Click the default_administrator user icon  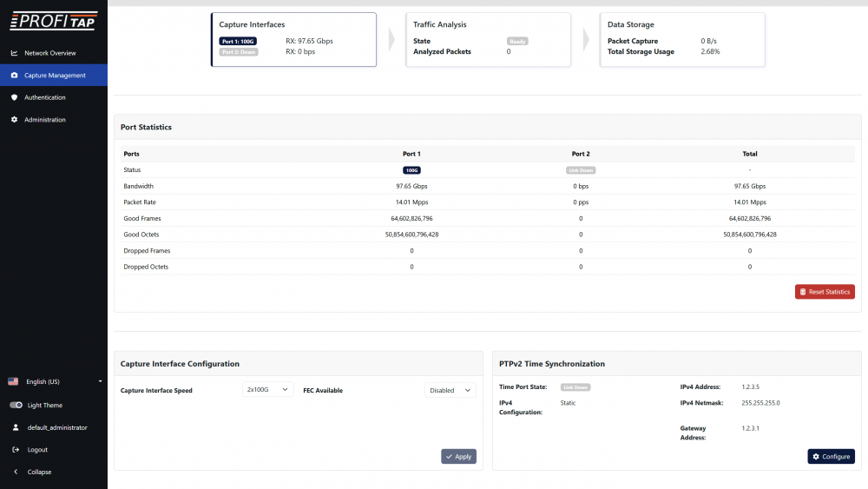[15, 427]
